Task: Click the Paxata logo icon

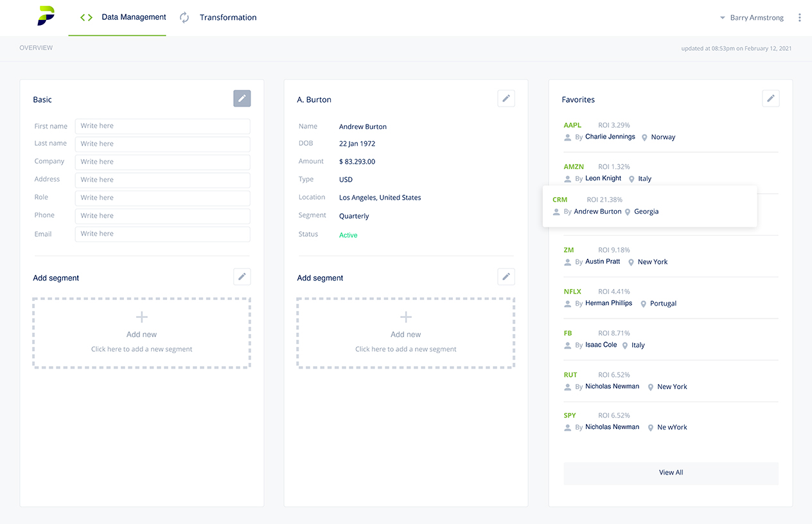Action: coord(45,17)
